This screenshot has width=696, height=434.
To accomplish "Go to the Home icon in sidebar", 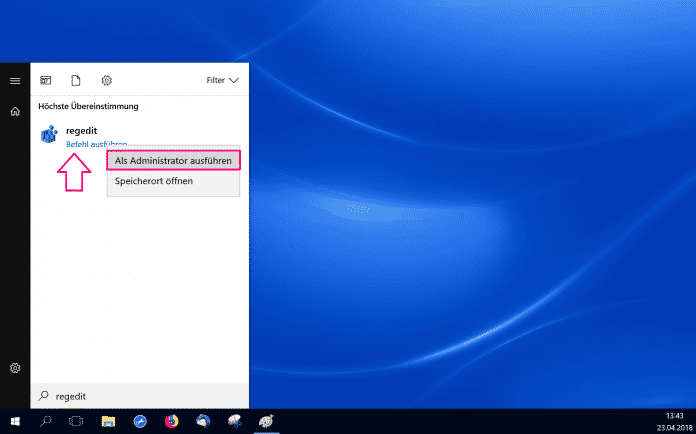I will [x=15, y=111].
